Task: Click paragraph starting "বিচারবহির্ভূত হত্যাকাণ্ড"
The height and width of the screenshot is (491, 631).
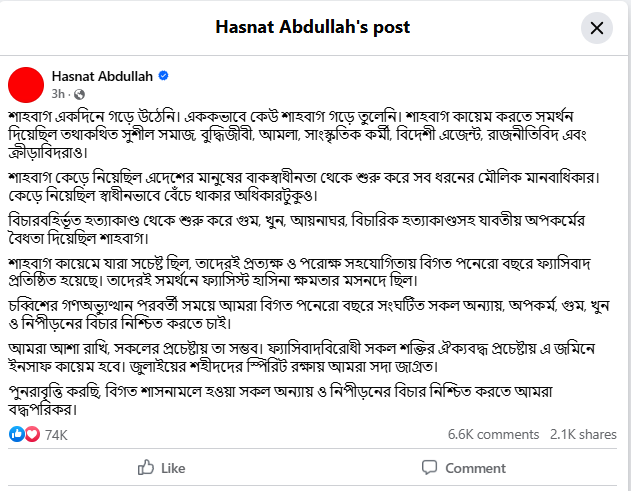Action: click(297, 229)
